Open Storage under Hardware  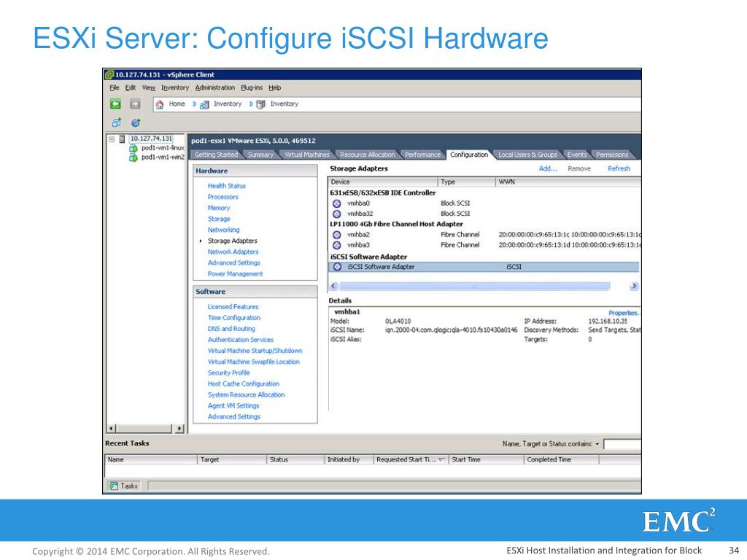[219, 219]
